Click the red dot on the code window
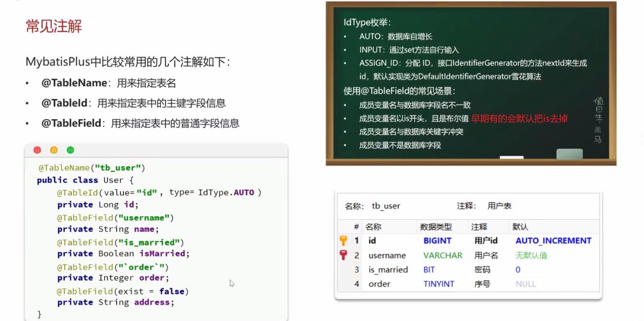Viewport: 644px width, 321px height. pos(37,150)
